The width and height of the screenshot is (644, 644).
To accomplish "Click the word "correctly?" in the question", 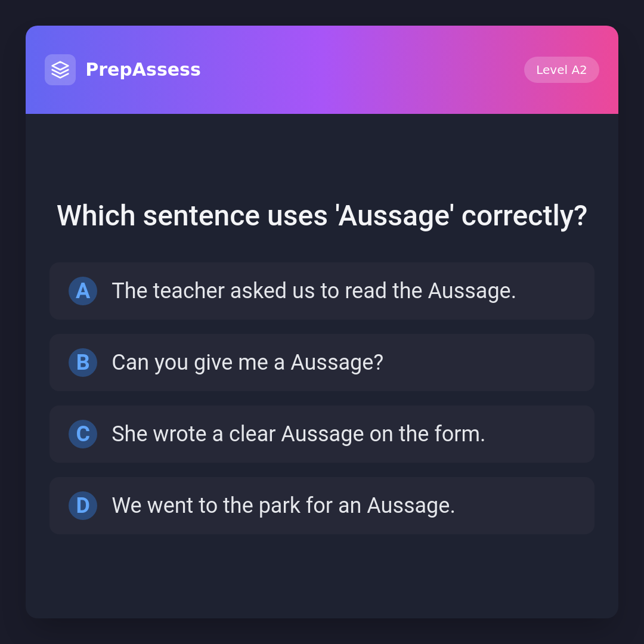I will (524, 216).
